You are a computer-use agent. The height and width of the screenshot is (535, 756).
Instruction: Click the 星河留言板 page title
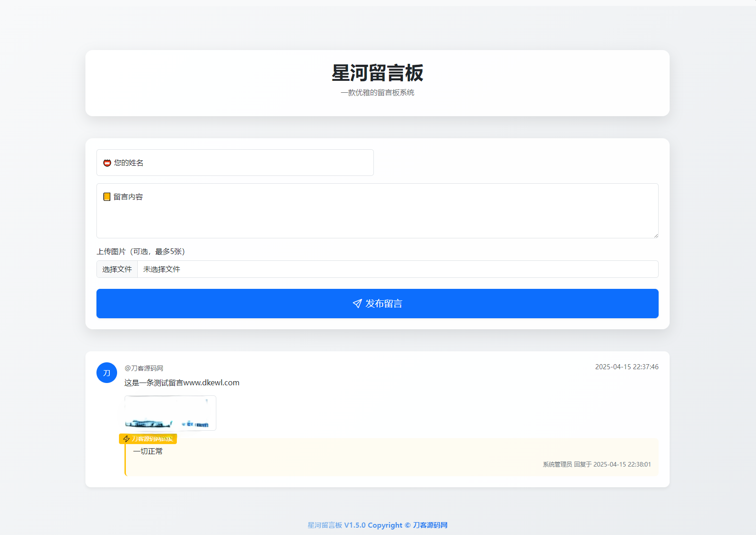(x=377, y=73)
